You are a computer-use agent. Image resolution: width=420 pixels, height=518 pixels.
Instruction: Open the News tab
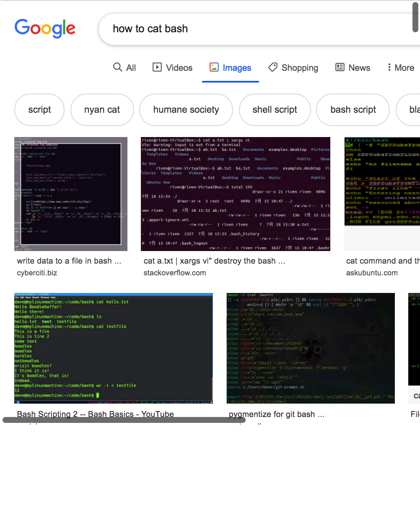[x=353, y=67]
